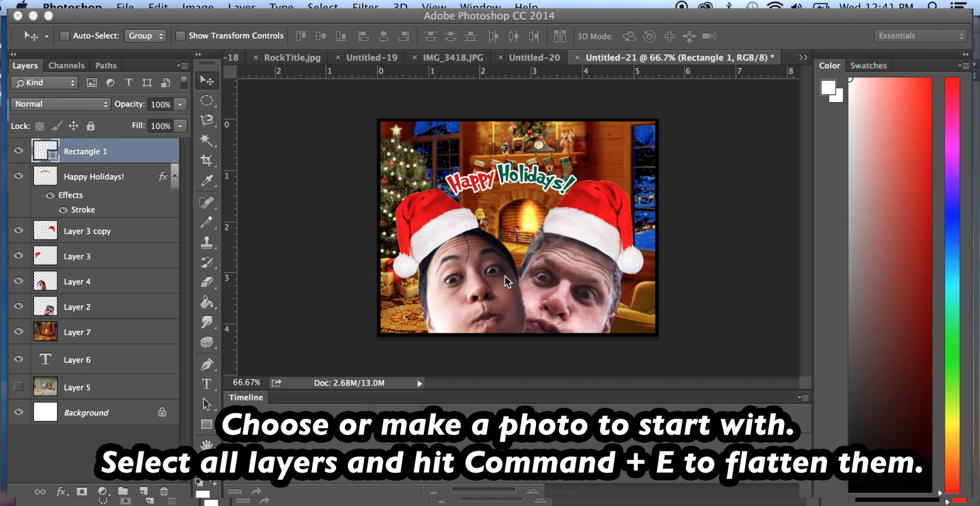Open the Add layer style fx menu
The height and width of the screenshot is (506, 980).
click(61, 491)
